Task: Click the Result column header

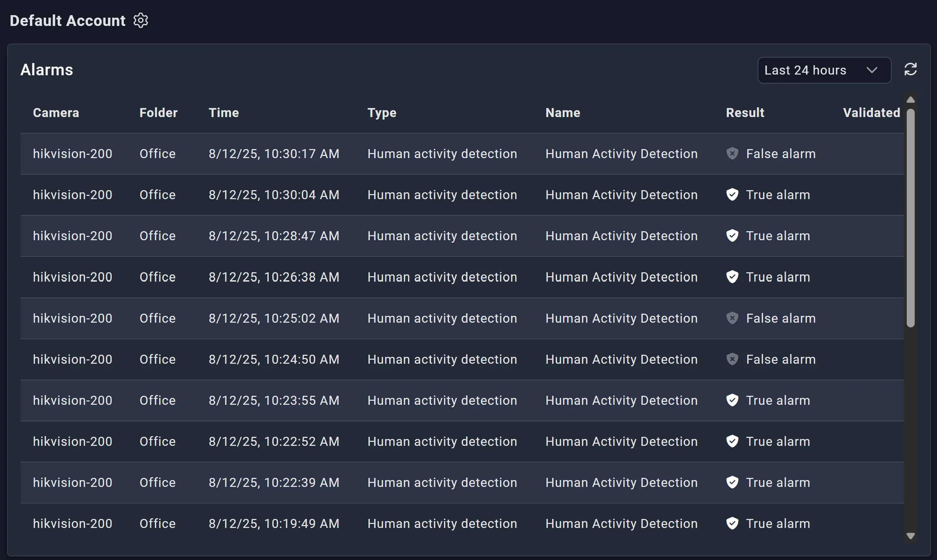Action: [x=745, y=112]
